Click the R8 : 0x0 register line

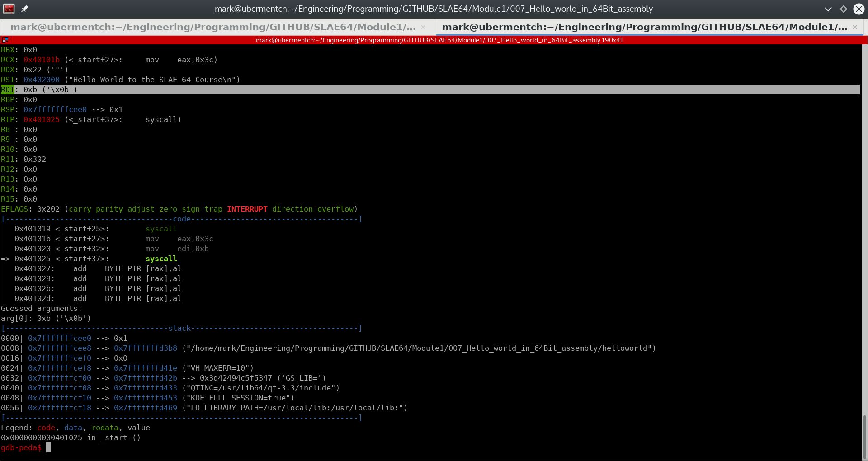click(x=19, y=129)
